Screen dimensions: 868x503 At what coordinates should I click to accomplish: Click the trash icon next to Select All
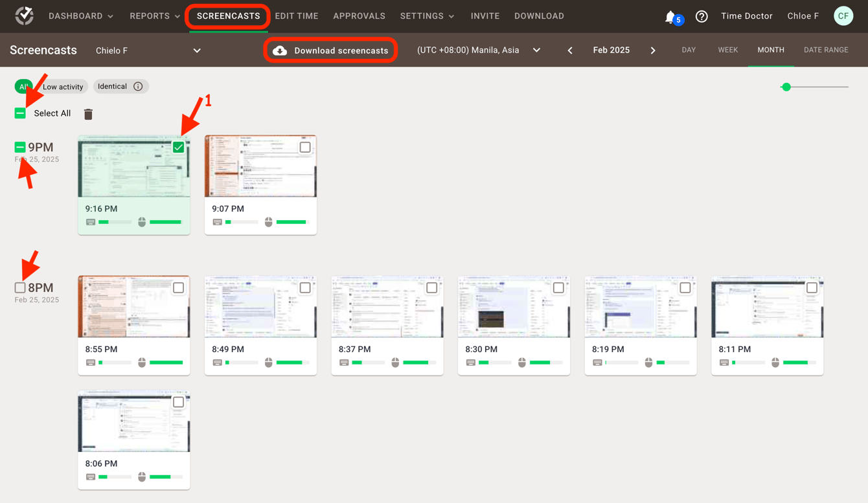pos(88,113)
